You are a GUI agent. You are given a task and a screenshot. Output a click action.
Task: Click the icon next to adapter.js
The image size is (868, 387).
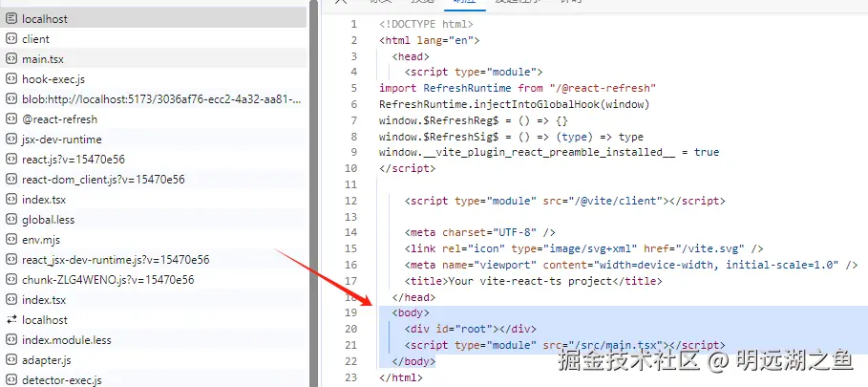(11, 360)
